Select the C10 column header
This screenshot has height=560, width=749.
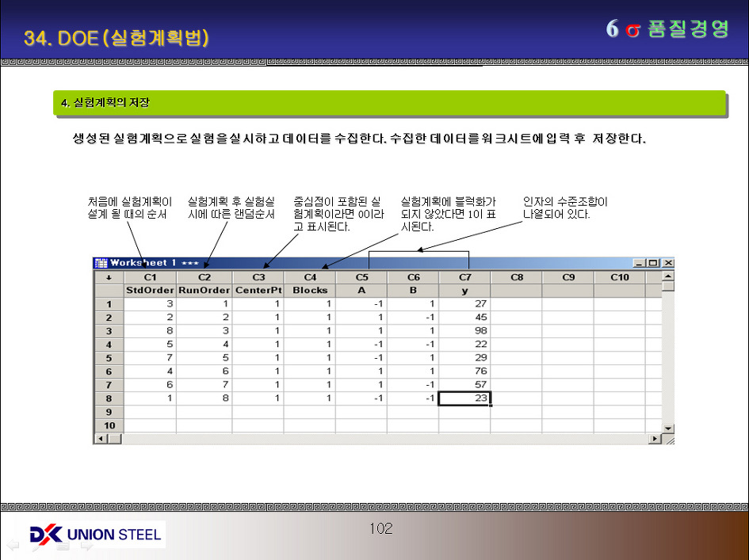[619, 277]
